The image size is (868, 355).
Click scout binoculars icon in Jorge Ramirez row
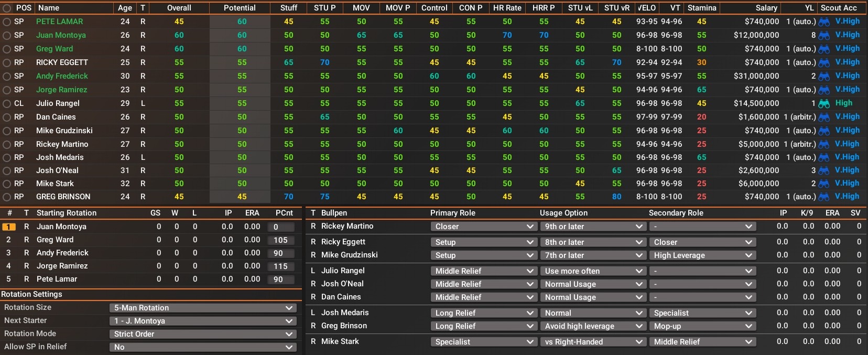click(824, 90)
